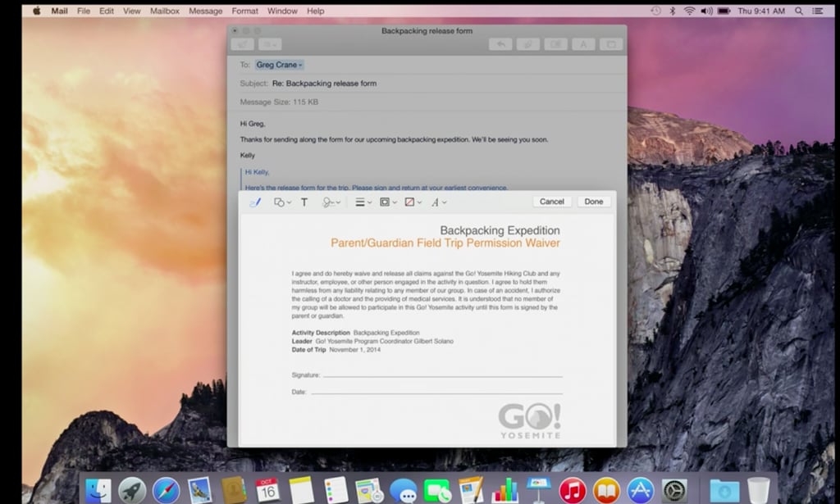Select the Shapes tool for annotating
This screenshot has height=504, width=840.
click(x=281, y=202)
